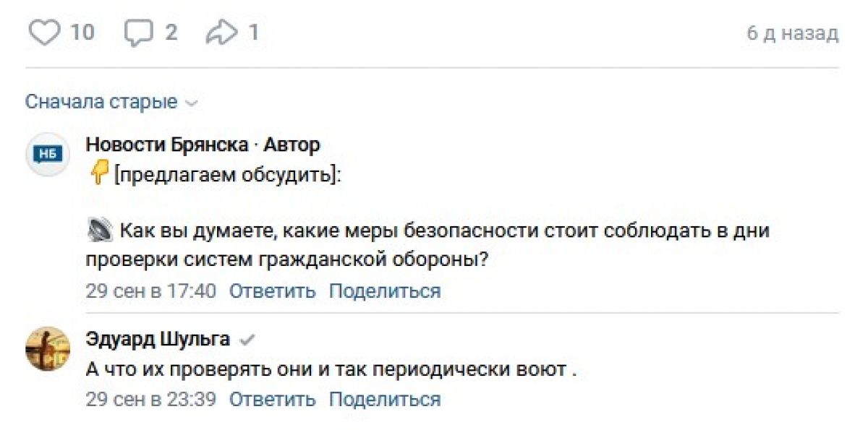Viewport: 868px width, 430px height.
Task: Open the Новости Брянска avatar
Action: (x=48, y=154)
